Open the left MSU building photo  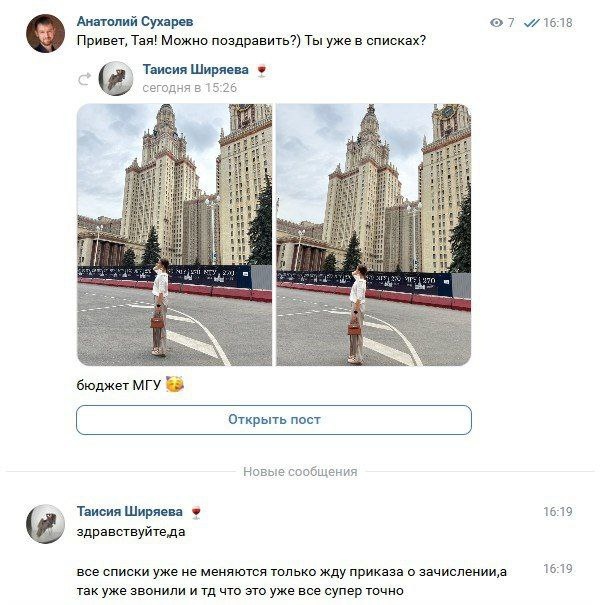point(174,235)
